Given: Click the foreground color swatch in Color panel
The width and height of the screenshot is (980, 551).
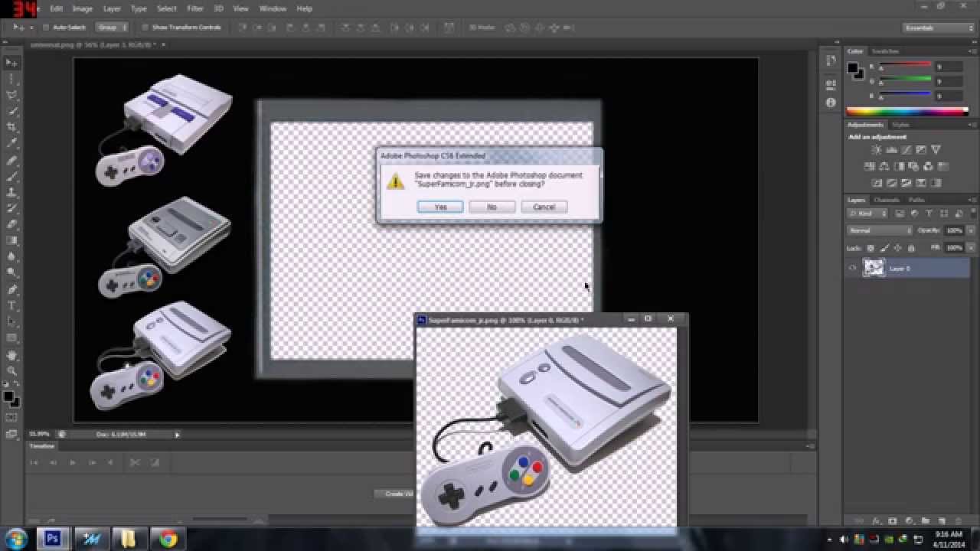Looking at the screenshot, I should coord(853,68).
